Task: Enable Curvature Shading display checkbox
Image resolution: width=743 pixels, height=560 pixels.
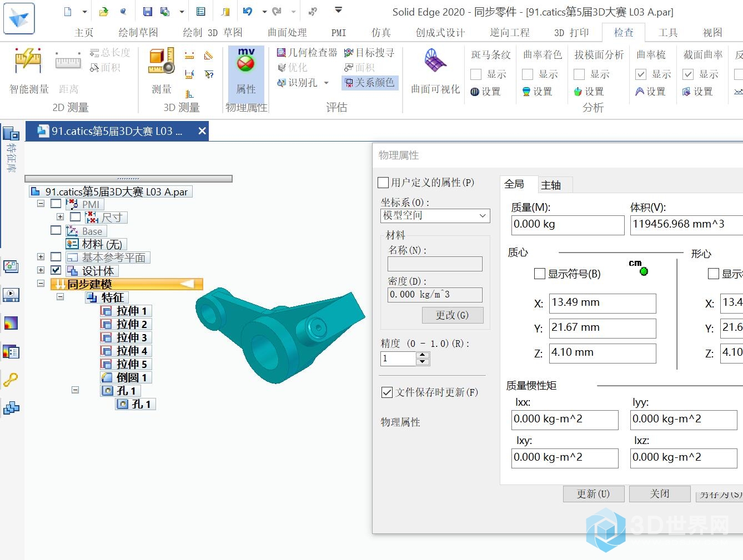Action: (x=528, y=74)
